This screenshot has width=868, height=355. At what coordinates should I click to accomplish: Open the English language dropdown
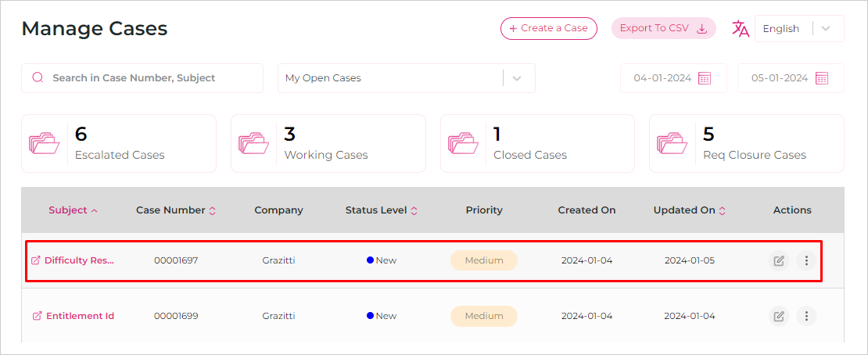[799, 28]
